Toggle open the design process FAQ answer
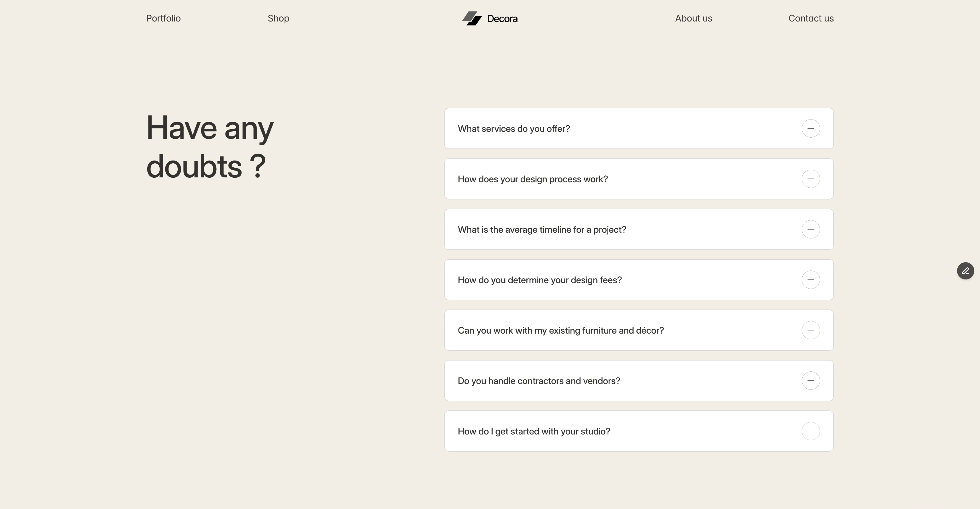This screenshot has height=509, width=980. point(638,179)
